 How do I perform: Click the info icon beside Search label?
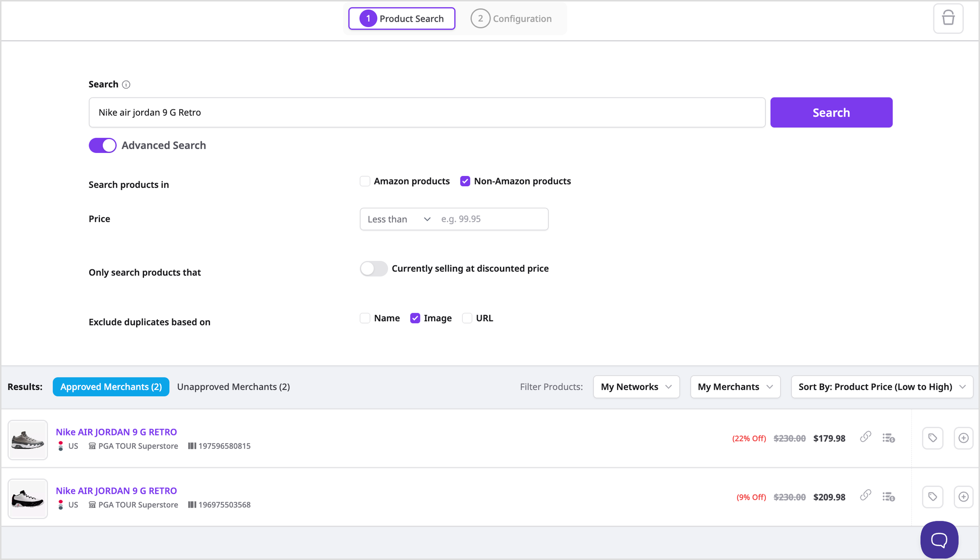point(126,84)
